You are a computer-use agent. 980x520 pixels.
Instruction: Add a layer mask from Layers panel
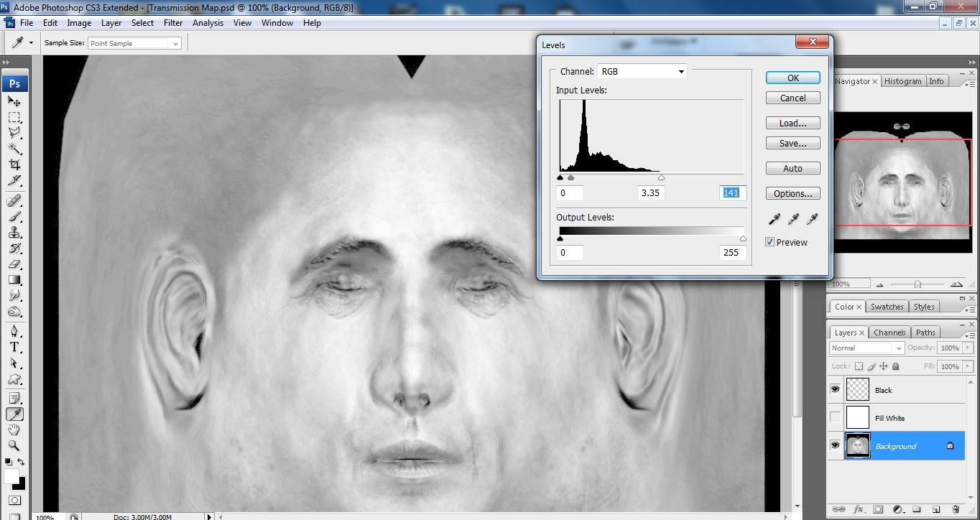click(878, 509)
